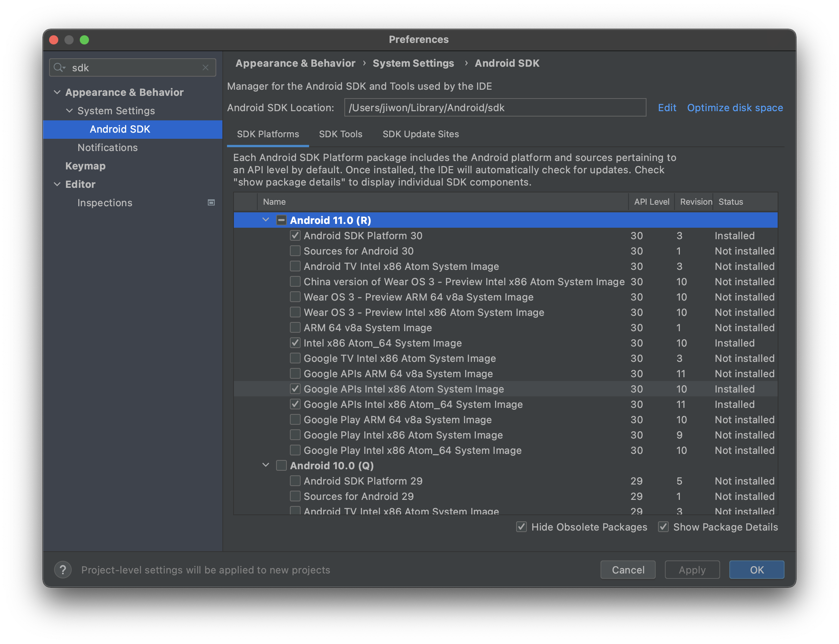This screenshot has height=644, width=839.
Task: Open the SDK Update Sites tab
Action: (421, 134)
